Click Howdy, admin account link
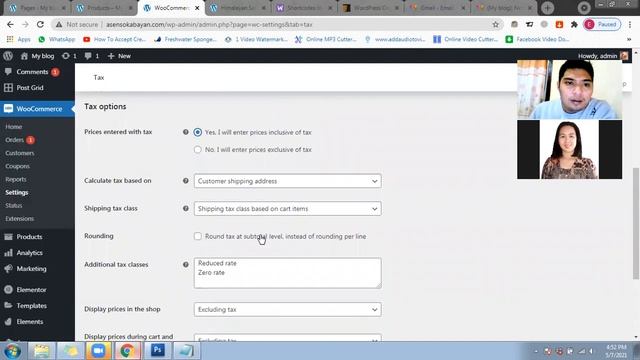640x360 pixels. 603,56
